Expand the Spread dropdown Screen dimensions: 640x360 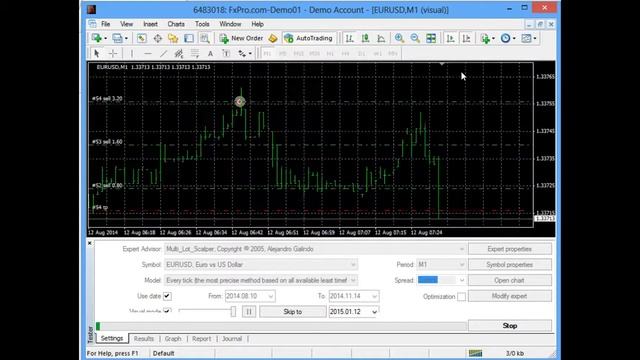click(x=461, y=280)
